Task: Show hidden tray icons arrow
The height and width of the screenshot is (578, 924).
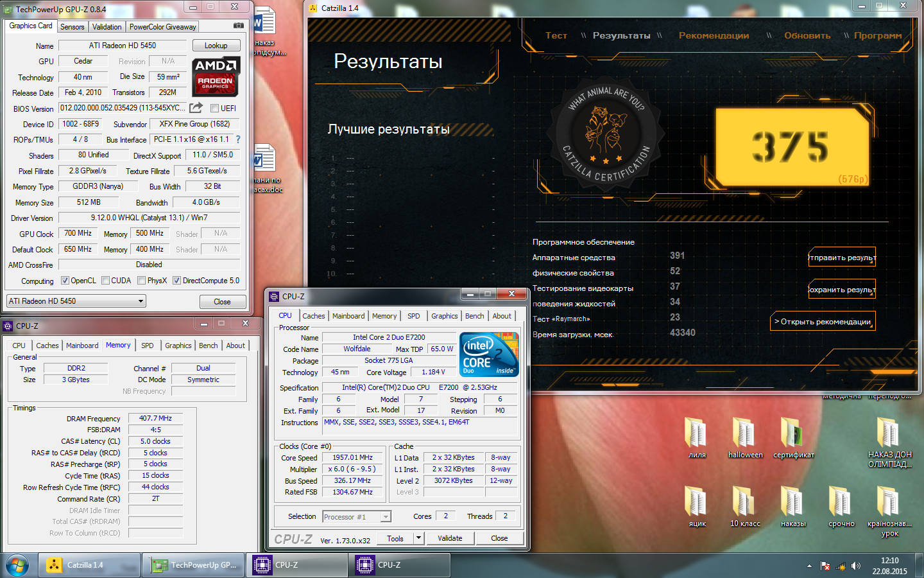Action: [809, 566]
